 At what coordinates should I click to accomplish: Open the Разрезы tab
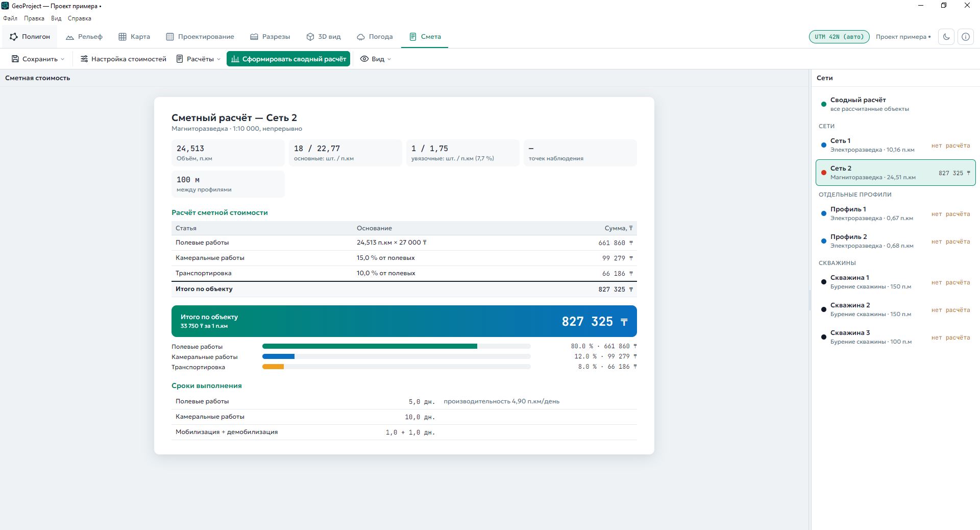pos(270,37)
